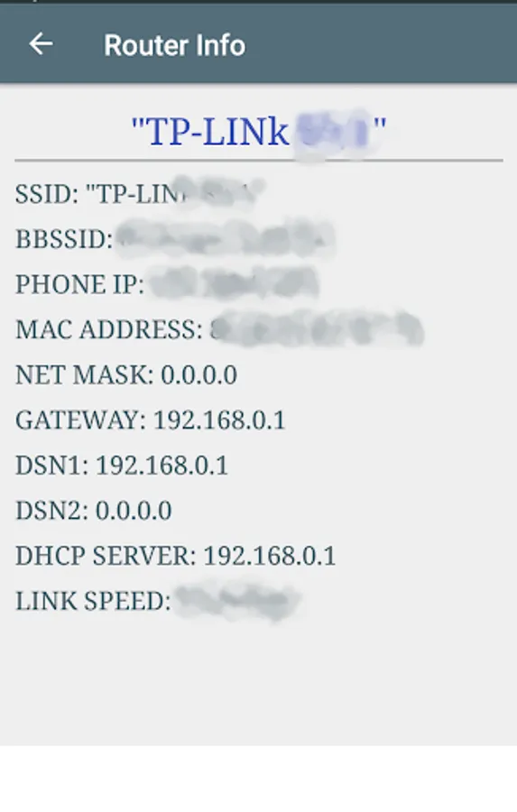
Task: Select the PHONE IP row
Action: [167, 284]
